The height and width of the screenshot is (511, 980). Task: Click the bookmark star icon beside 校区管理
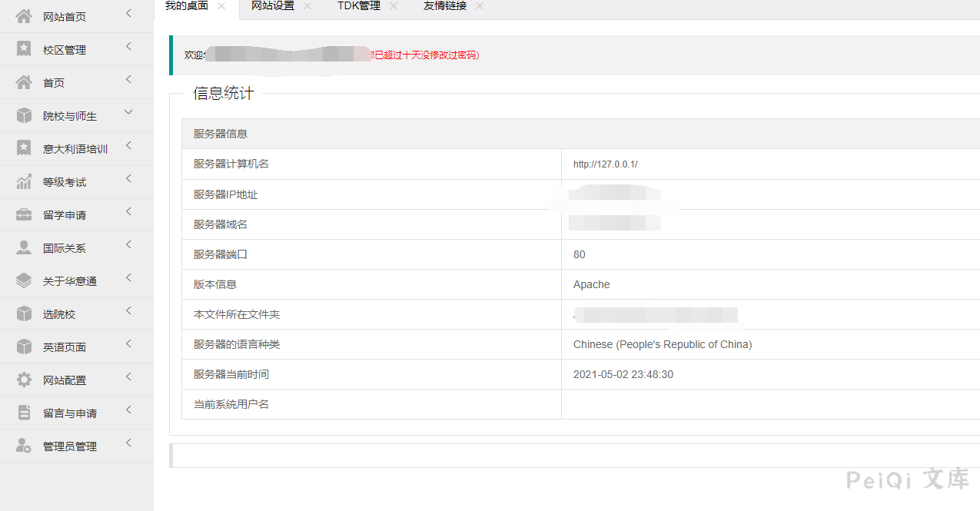(x=24, y=49)
